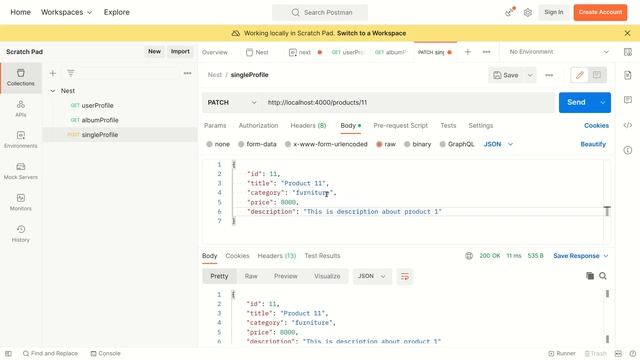This screenshot has width=640, height=360.
Task: Open the Monitors sidebar panel
Action: tap(20, 202)
